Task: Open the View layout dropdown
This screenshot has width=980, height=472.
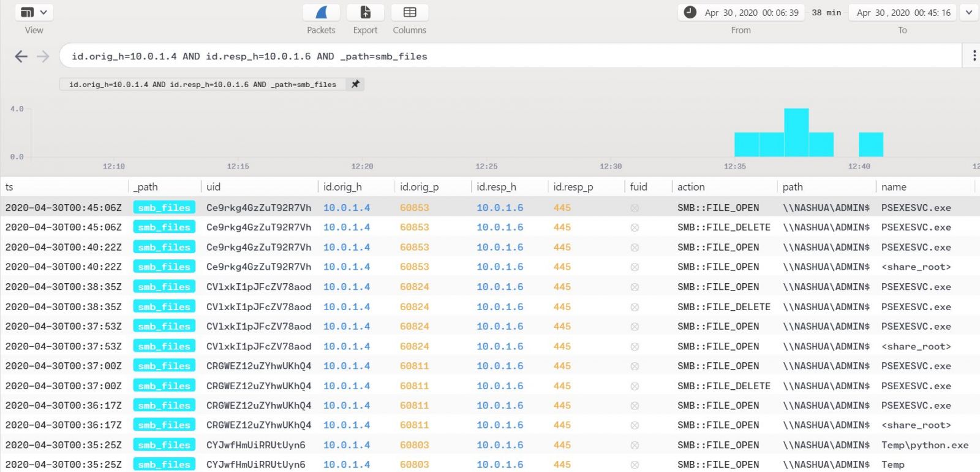Action: (34, 12)
